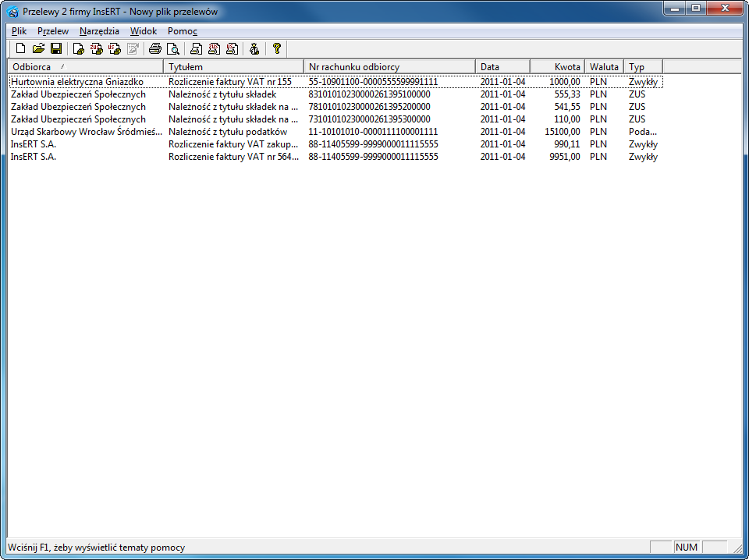This screenshot has width=749, height=560.
Task: Open file with the folder icon
Action: tap(38, 48)
